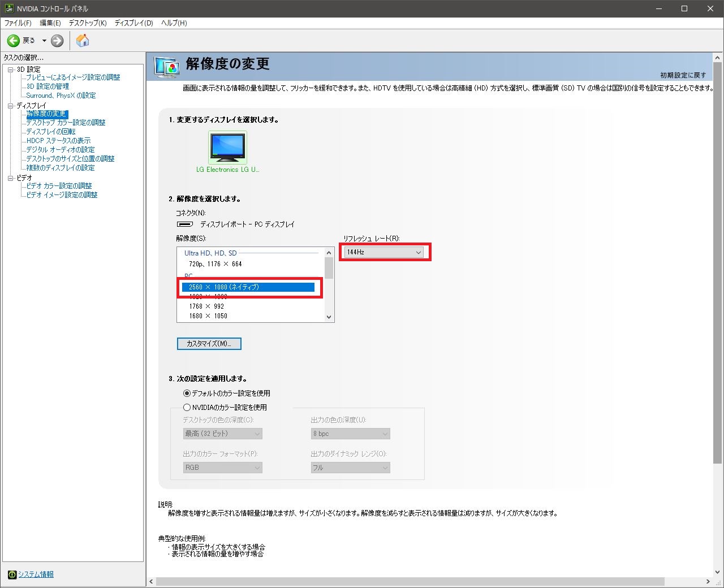Select ビデオ カラー設定の調整 tree item

59,186
